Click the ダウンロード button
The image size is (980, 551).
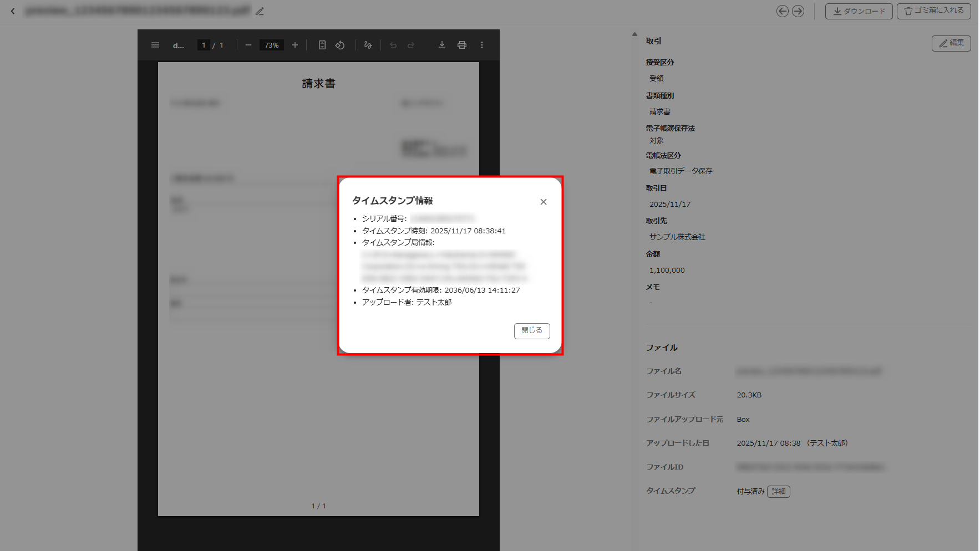click(x=859, y=11)
